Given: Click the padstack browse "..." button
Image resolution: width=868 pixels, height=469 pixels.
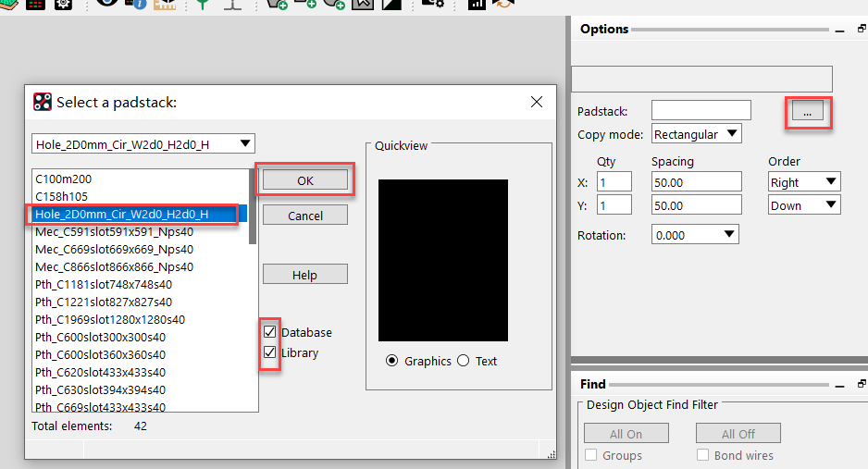Looking at the screenshot, I should pyautogui.click(x=807, y=112).
